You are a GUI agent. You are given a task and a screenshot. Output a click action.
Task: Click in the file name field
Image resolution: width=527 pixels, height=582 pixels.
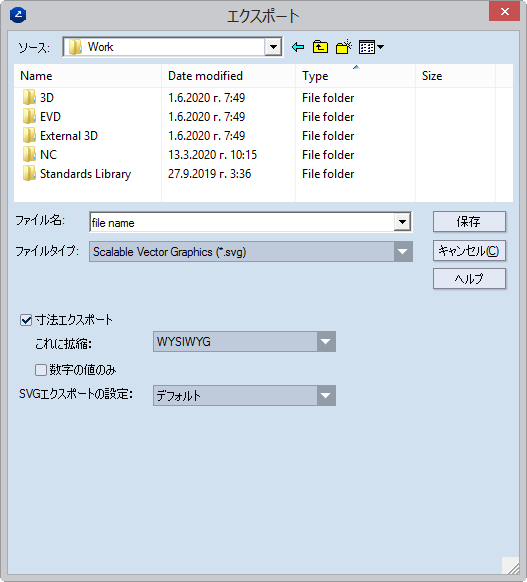(242, 222)
